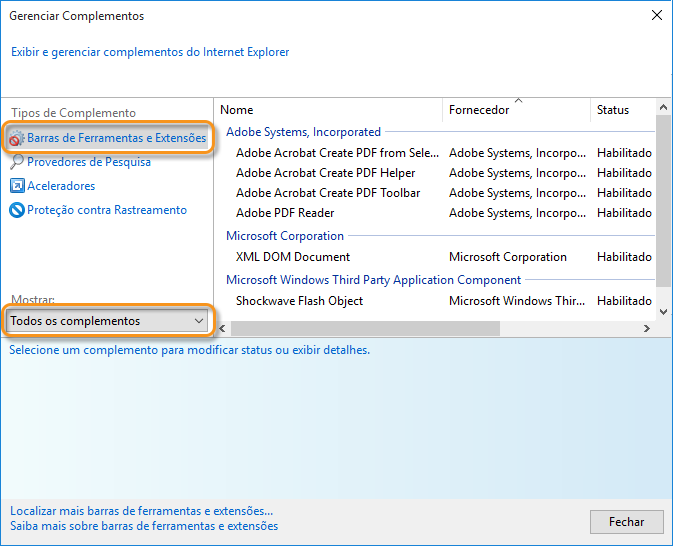Collapse the Adobe Systems, Incorporated group

(303, 132)
